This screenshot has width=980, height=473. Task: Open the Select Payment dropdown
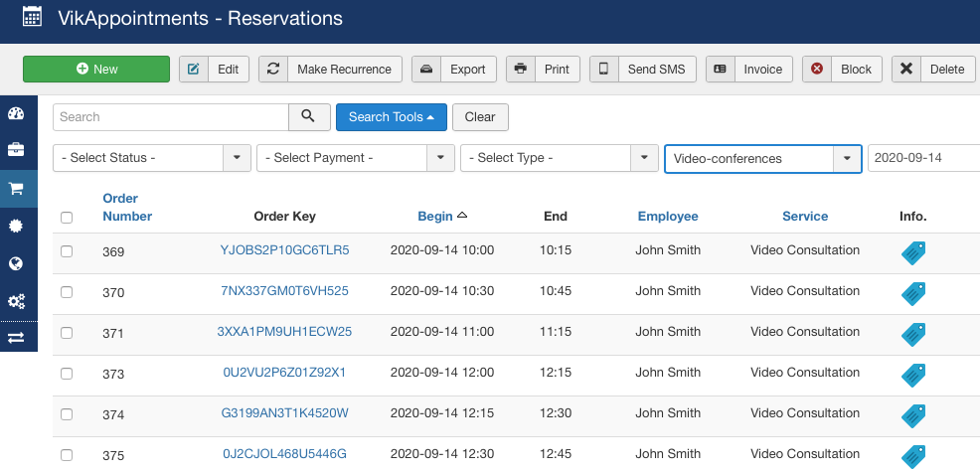coord(356,158)
